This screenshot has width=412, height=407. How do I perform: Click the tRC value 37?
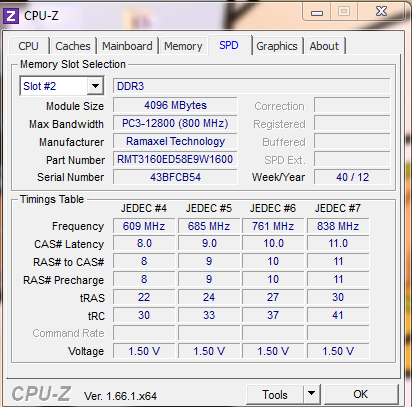tap(273, 315)
